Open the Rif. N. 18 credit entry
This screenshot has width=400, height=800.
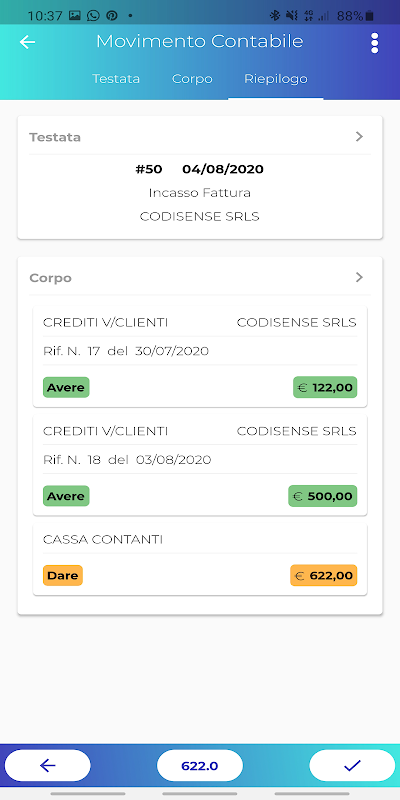(200, 465)
